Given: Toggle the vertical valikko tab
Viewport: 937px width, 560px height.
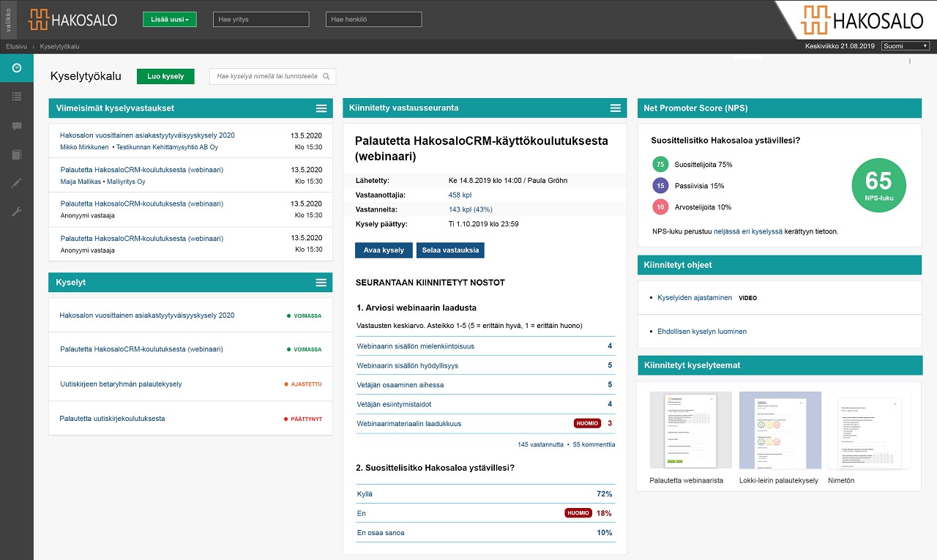Looking at the screenshot, I should pos(7,20).
